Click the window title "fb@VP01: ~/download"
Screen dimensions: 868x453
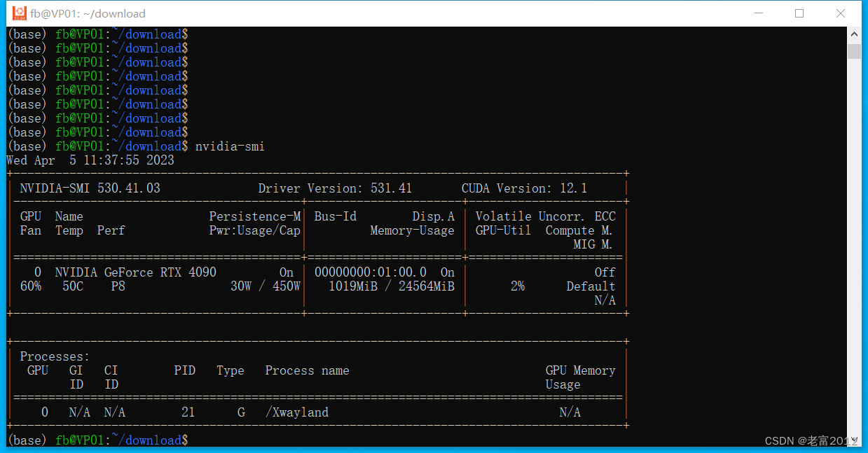pos(88,14)
